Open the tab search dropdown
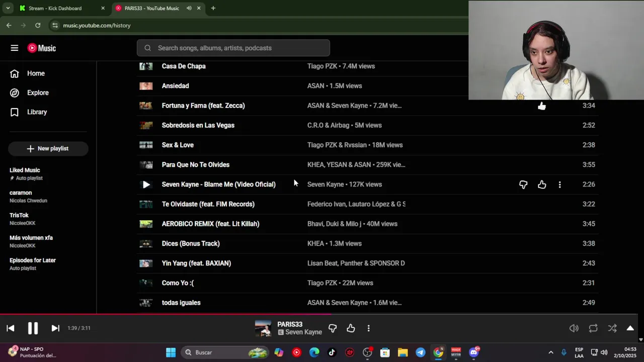644x362 pixels. [8, 8]
